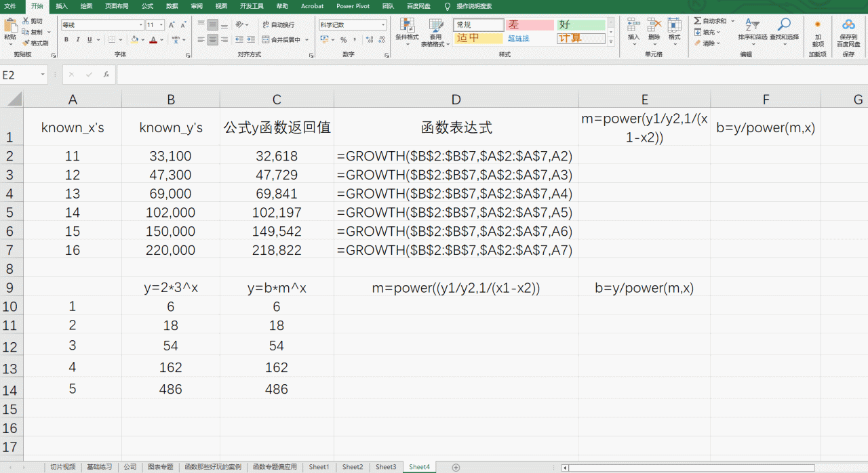Toggle Underline formatting
Screen dimensions: 868x473
point(90,40)
